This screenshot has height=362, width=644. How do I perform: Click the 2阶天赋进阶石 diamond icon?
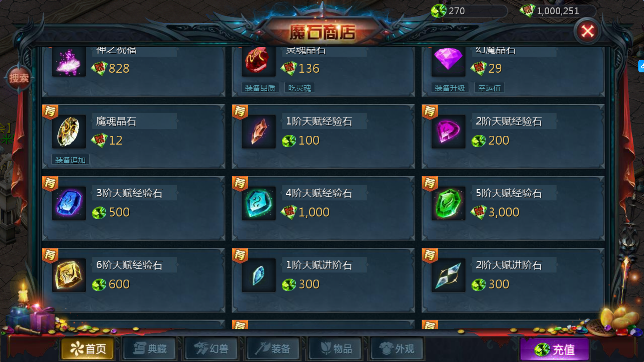[448, 276]
